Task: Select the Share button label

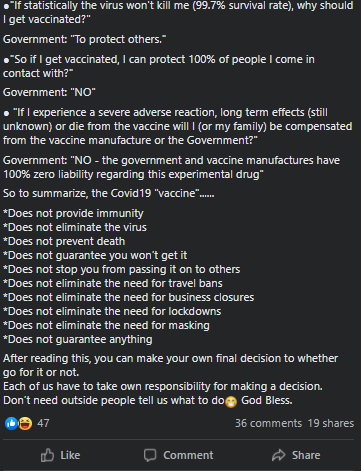Action: [306, 455]
